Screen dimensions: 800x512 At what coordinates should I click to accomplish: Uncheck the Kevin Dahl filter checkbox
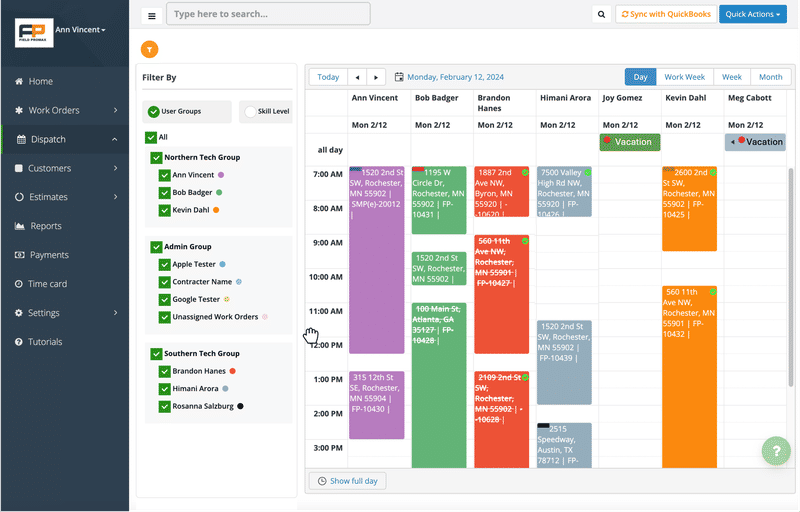tap(164, 210)
